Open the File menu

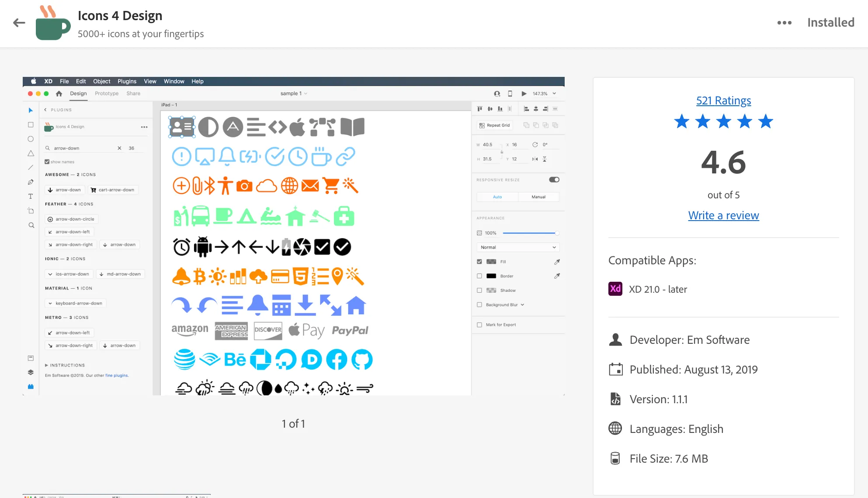(x=64, y=81)
